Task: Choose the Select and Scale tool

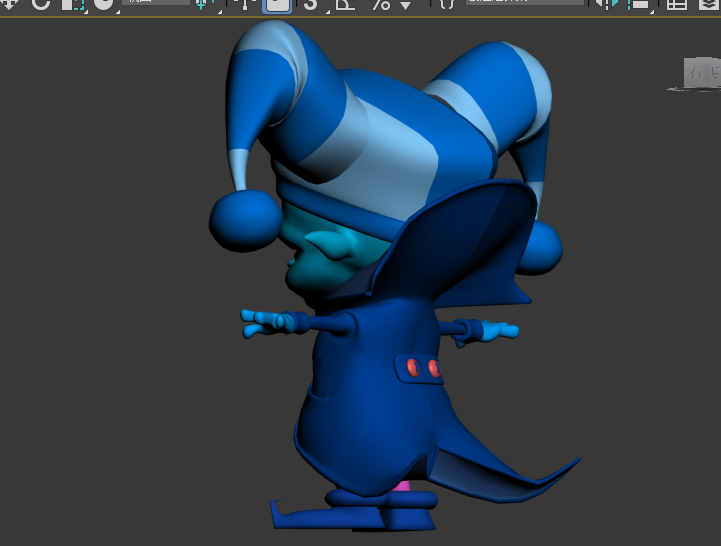Action: tap(73, 4)
